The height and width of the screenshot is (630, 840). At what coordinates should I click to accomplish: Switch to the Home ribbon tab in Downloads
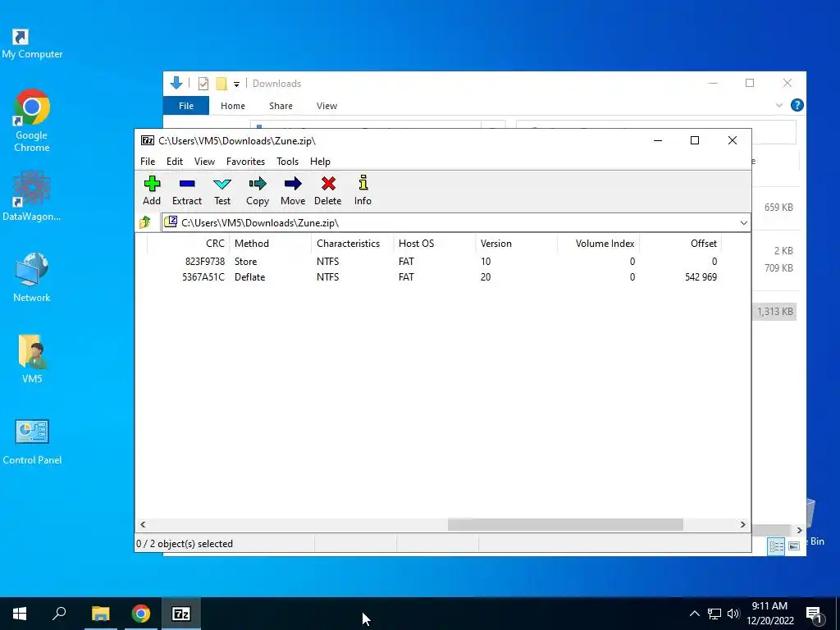[232, 106]
